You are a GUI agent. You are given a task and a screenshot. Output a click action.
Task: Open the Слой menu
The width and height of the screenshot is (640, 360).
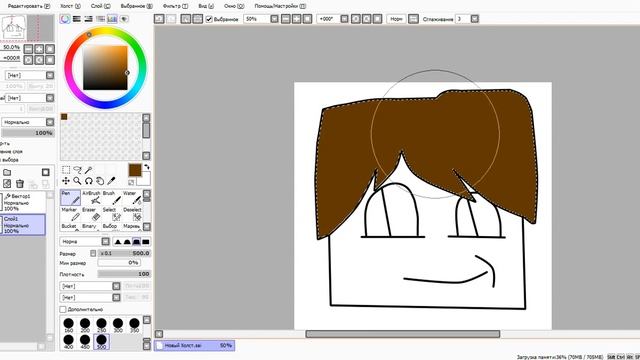[100, 6]
